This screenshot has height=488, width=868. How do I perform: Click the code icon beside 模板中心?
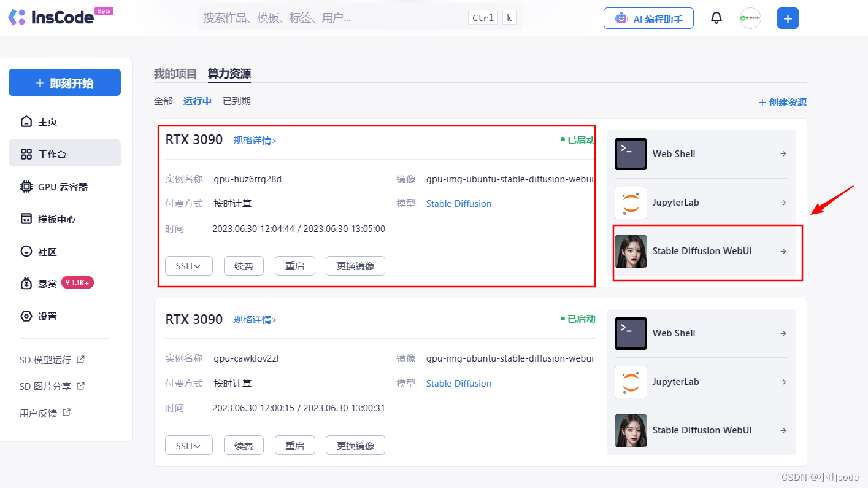pyautogui.click(x=26, y=219)
